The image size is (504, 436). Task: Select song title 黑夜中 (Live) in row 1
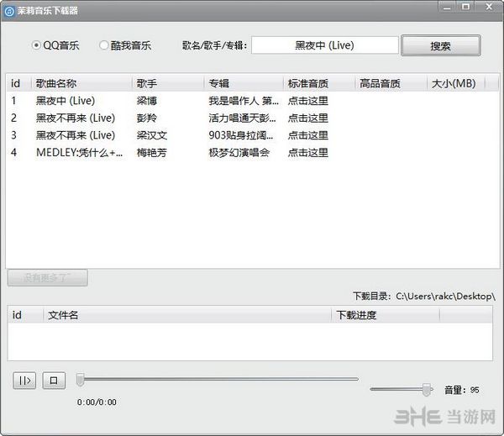click(x=66, y=101)
